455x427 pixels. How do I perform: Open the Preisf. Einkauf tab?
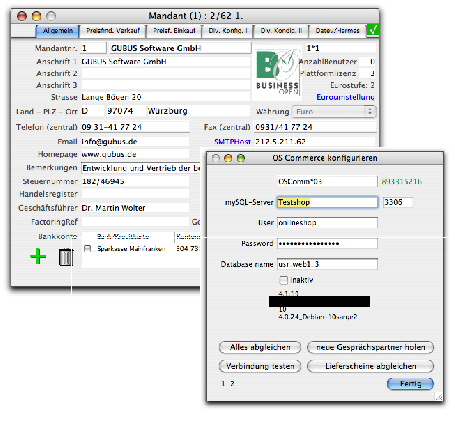(174, 31)
